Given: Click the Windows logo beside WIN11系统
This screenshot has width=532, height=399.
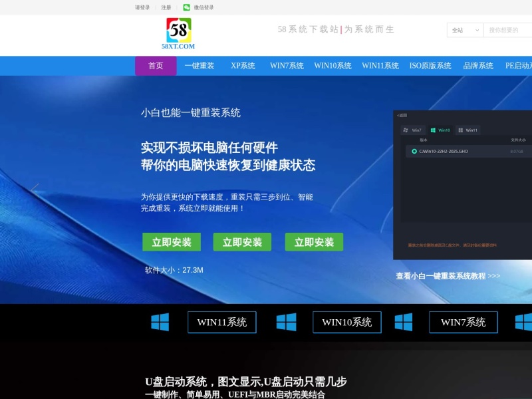Looking at the screenshot, I should (x=160, y=322).
